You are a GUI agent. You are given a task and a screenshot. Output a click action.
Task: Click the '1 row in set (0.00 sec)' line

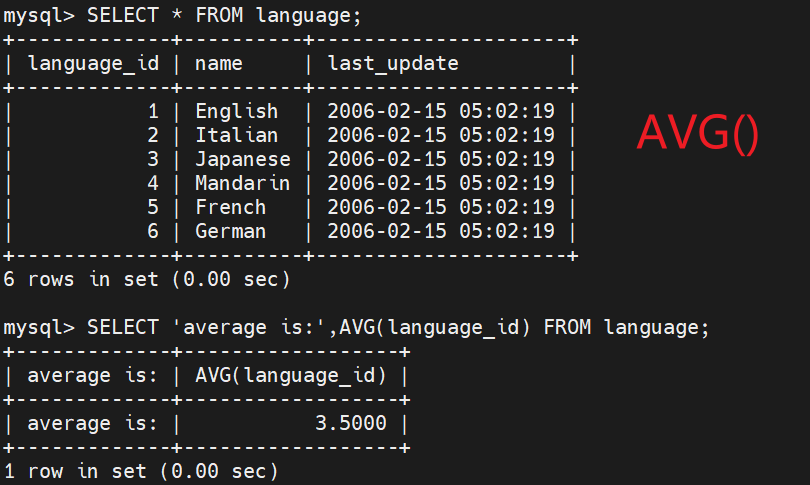[141, 471]
